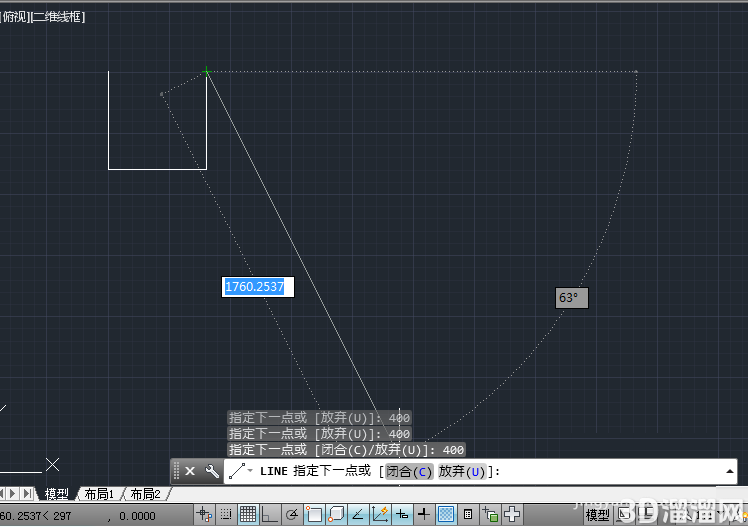Choose the 闭合(C) command option

(409, 471)
